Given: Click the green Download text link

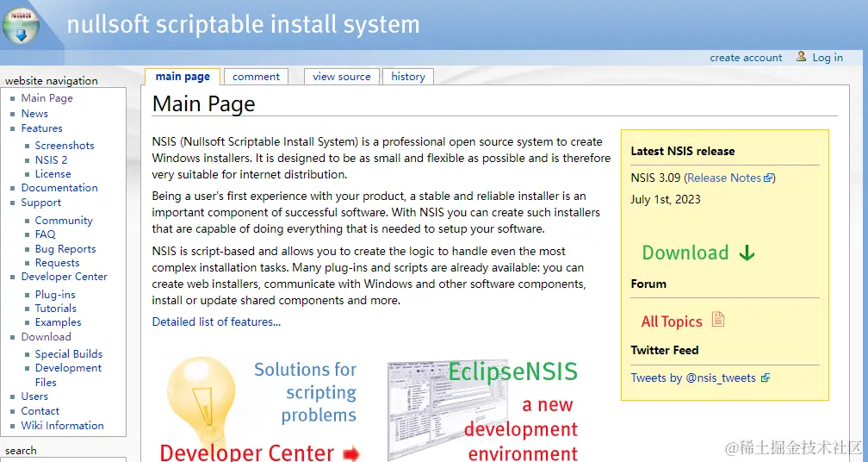Looking at the screenshot, I should [x=685, y=253].
